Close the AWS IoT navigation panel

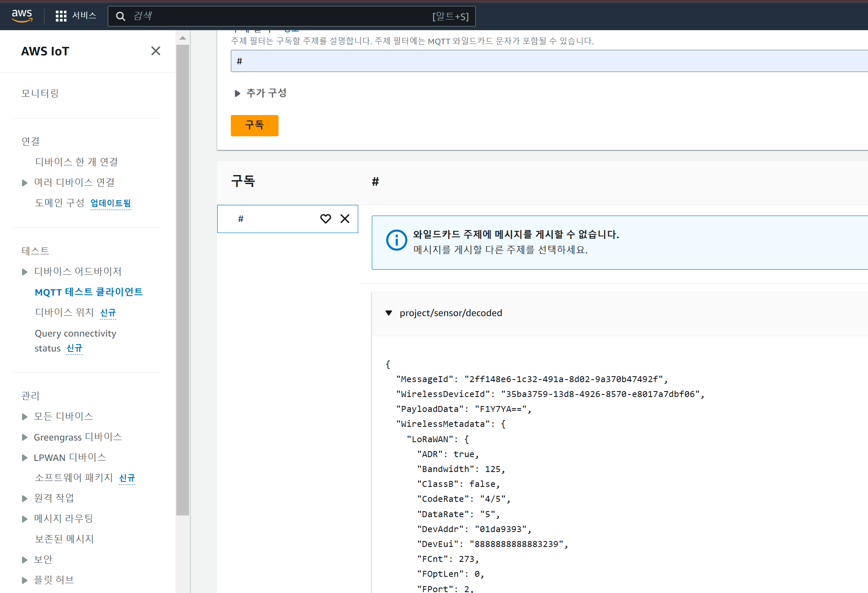click(156, 51)
